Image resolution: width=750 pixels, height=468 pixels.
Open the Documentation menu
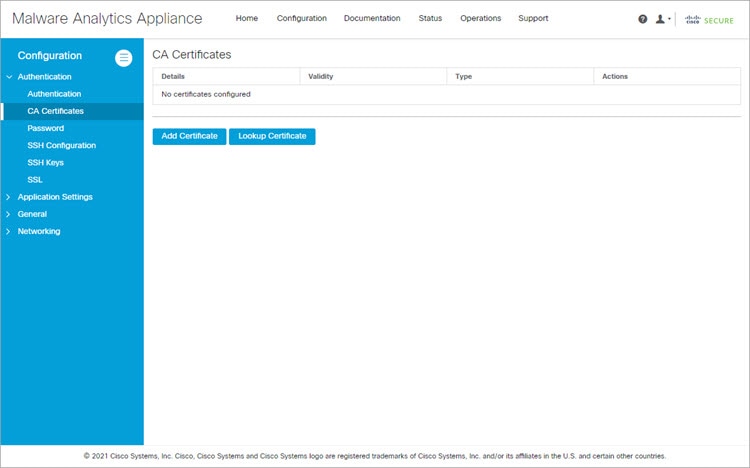[372, 18]
